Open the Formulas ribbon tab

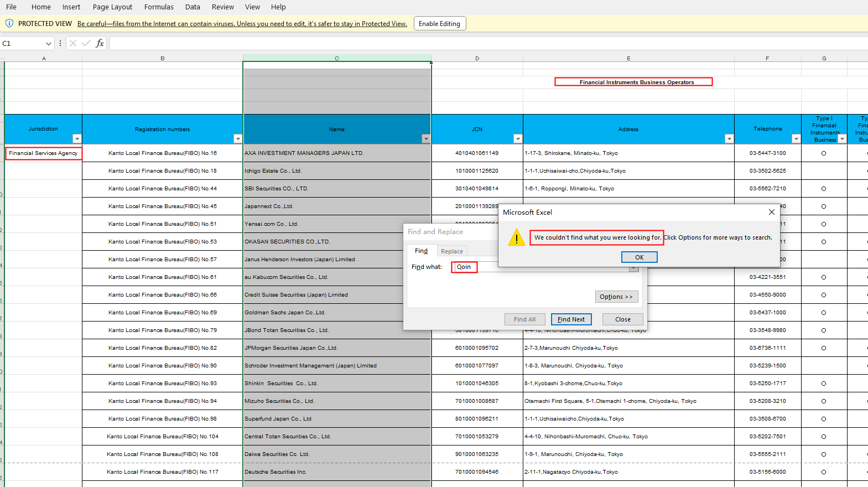tap(159, 7)
